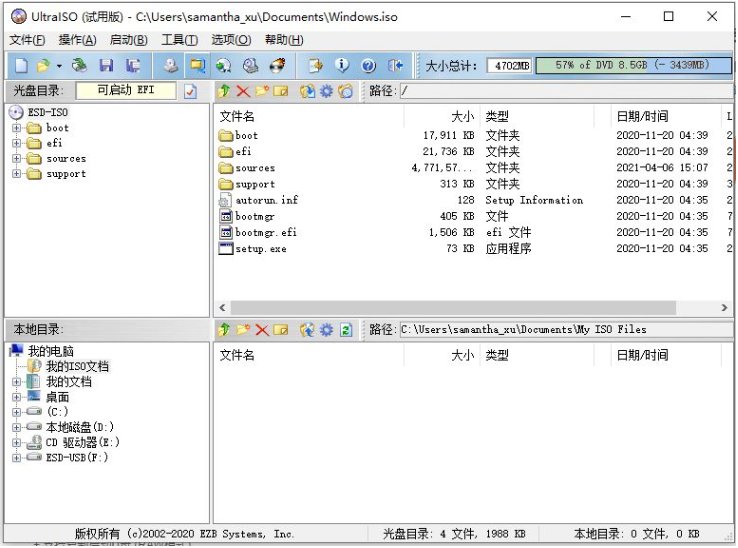Click red X delete icon in ISO pane toolbar
Screen dimensions: 738x548
(x=242, y=91)
